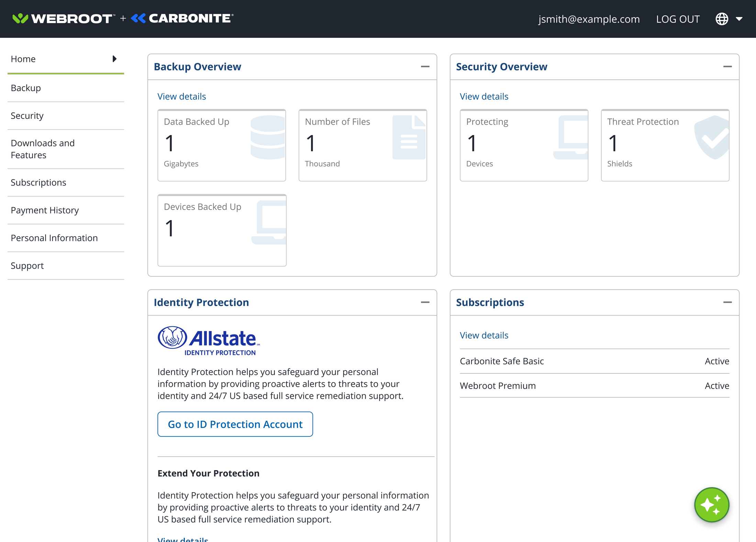Click the Security Overview panel title
This screenshot has width=756, height=542.
[501, 67]
